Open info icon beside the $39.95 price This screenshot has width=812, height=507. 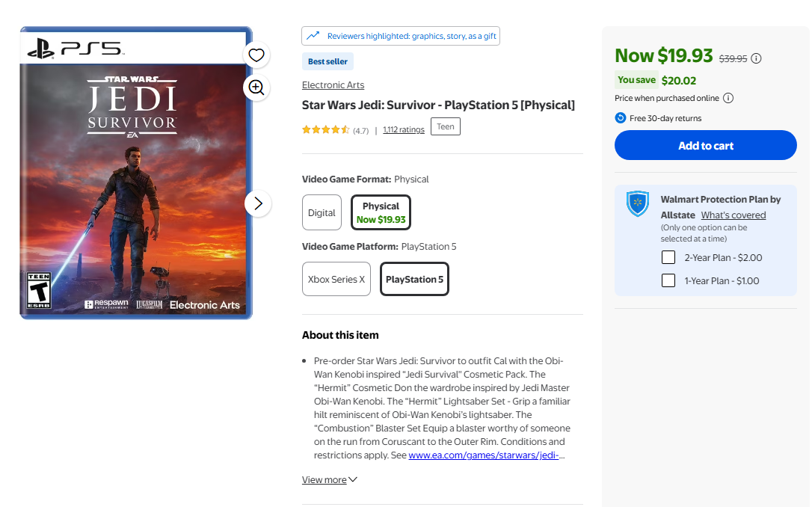pos(756,58)
